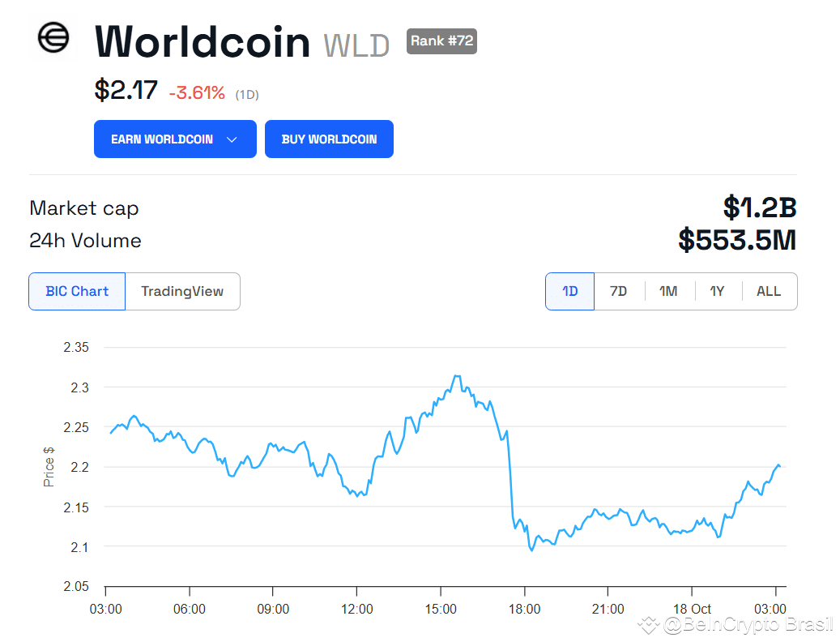Show the ALL time chart
This screenshot has height=642, width=840.
tap(768, 291)
